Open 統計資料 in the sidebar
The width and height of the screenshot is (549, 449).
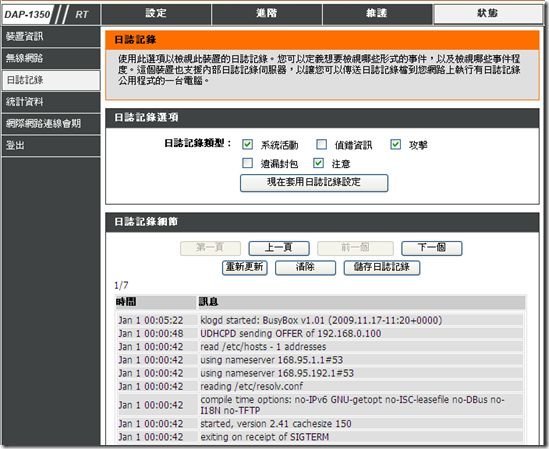point(51,102)
